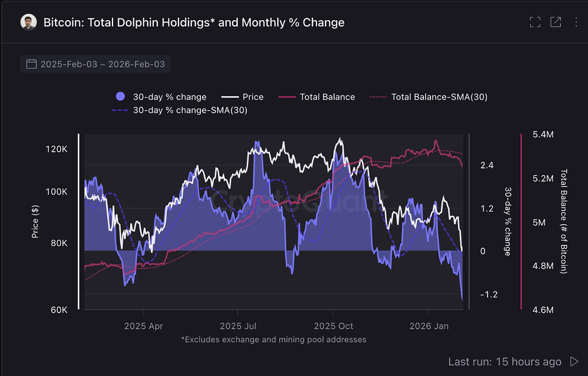Select the 2025 Oct x-axis label
This screenshot has height=376, width=588.
tap(333, 326)
